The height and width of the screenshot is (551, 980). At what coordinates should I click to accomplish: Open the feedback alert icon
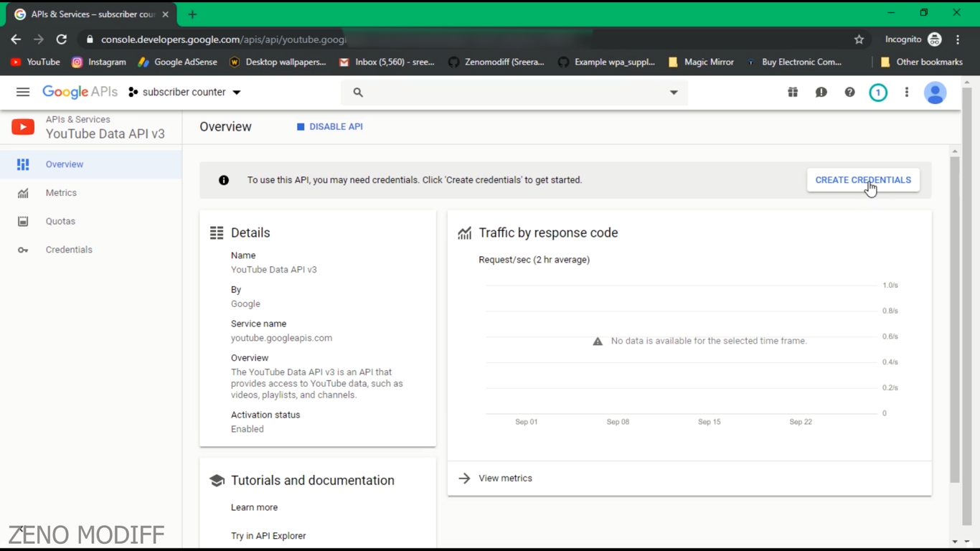(821, 92)
